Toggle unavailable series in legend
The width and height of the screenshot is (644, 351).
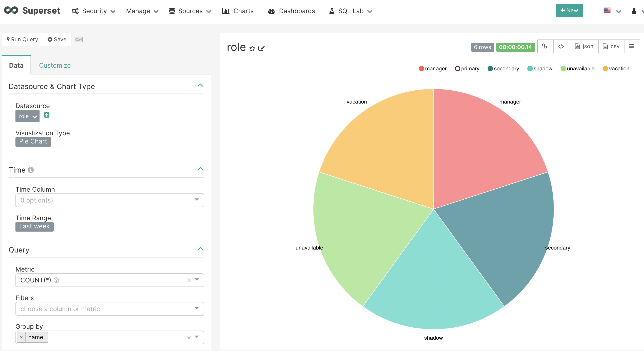pyautogui.click(x=577, y=68)
